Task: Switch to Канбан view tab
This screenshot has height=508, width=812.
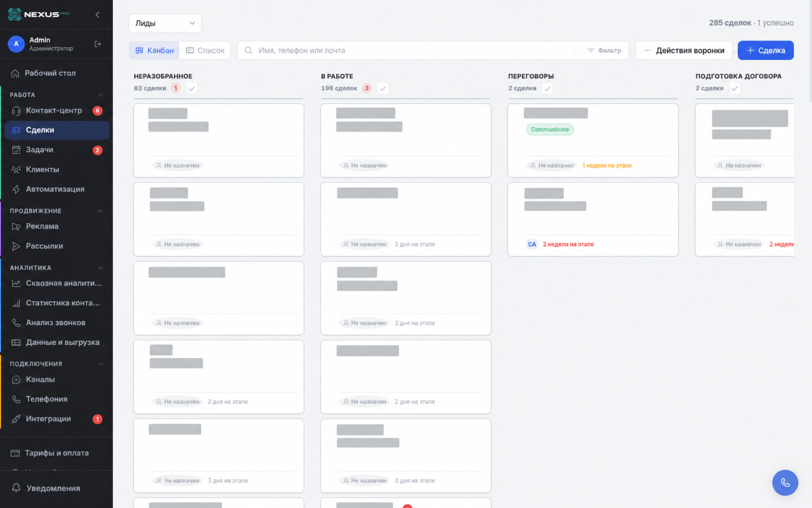Action: pyautogui.click(x=154, y=50)
